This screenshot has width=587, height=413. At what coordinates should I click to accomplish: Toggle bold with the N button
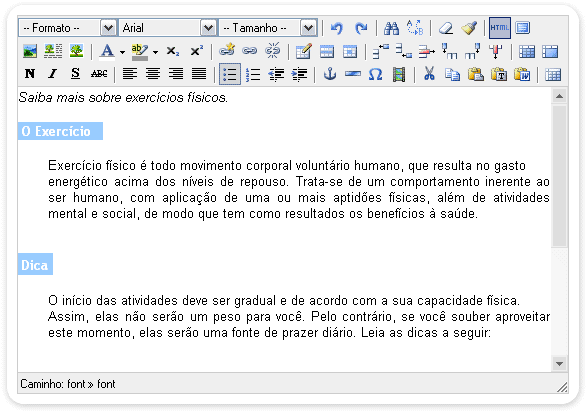30,74
